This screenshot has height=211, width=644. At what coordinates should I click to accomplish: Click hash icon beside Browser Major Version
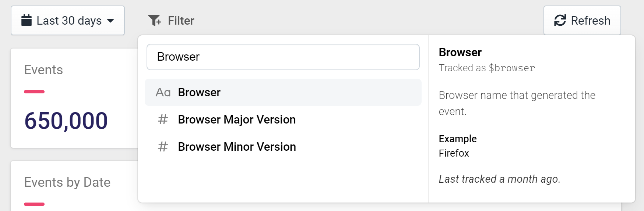point(163,119)
